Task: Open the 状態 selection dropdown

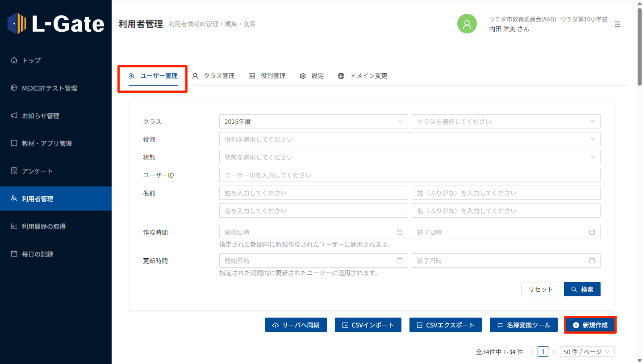Action: coord(409,157)
